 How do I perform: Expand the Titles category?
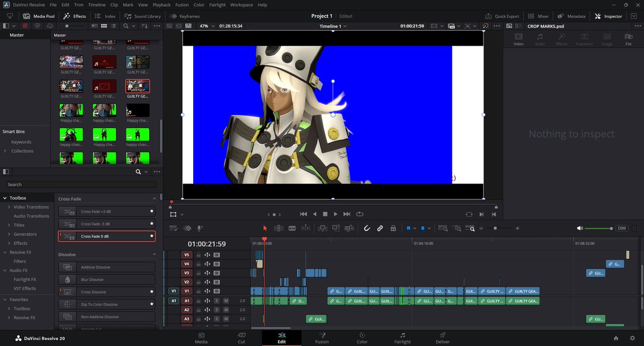coord(8,225)
